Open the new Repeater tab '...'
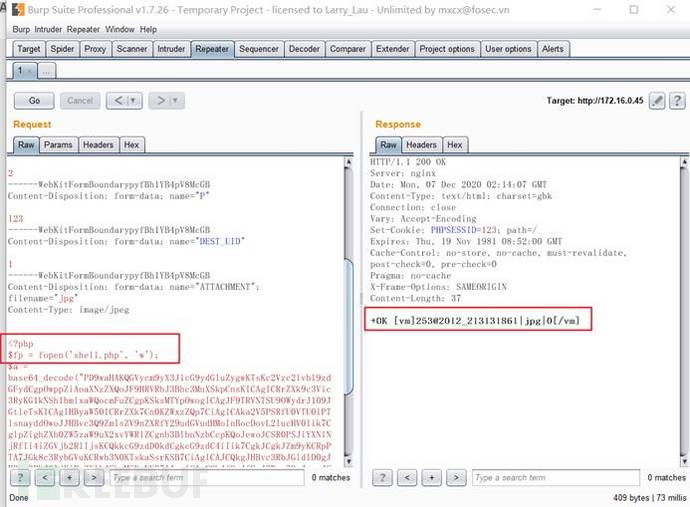This screenshot has width=690, height=507. [47, 70]
